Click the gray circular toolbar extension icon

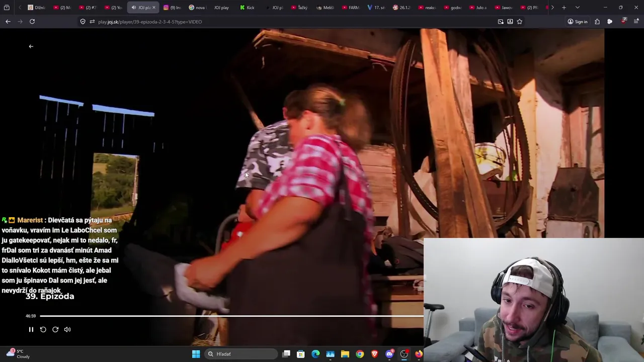tap(610, 22)
